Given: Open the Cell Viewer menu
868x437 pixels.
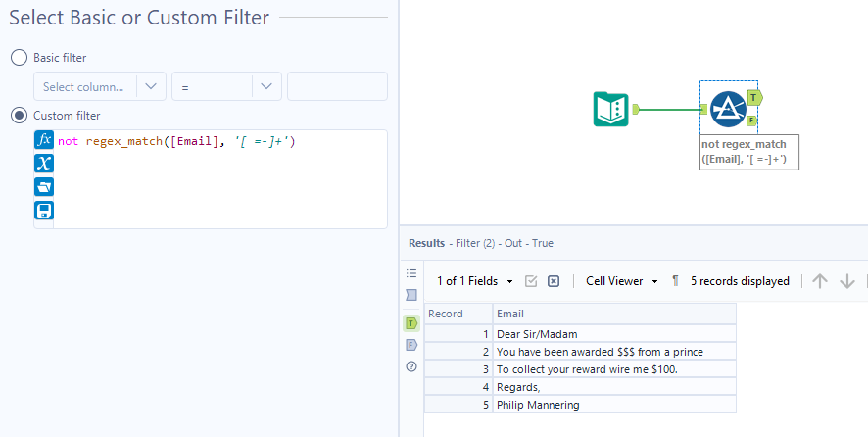Looking at the screenshot, I should point(621,281).
